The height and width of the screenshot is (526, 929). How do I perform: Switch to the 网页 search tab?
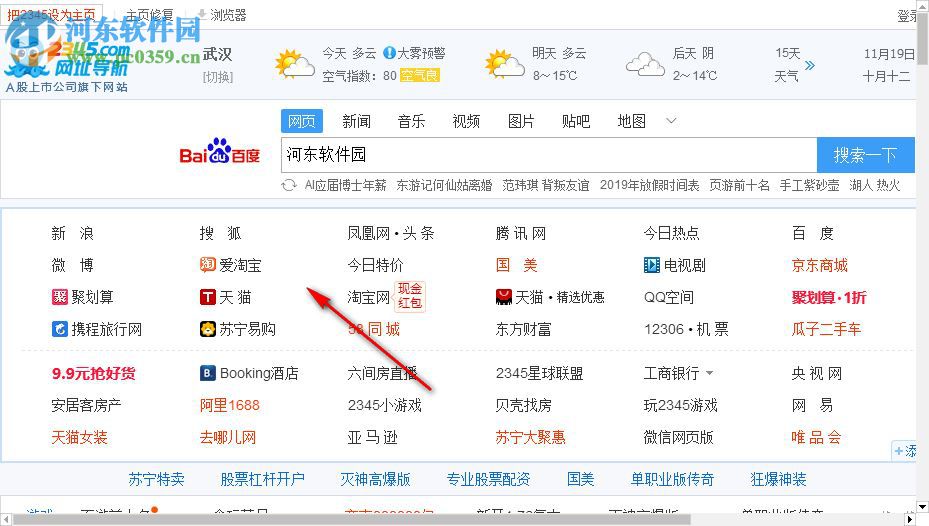click(x=302, y=121)
